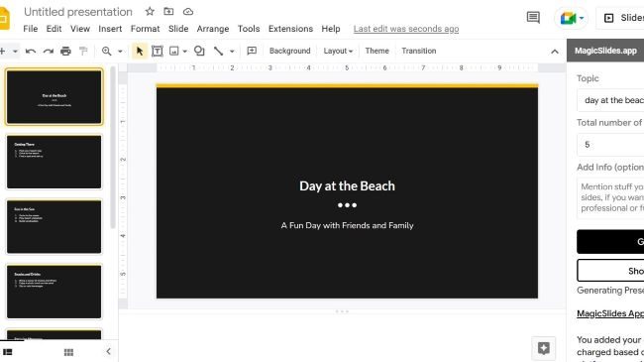The image size is (644, 362).
Task: Click the Add Info text area
Action: (610, 197)
